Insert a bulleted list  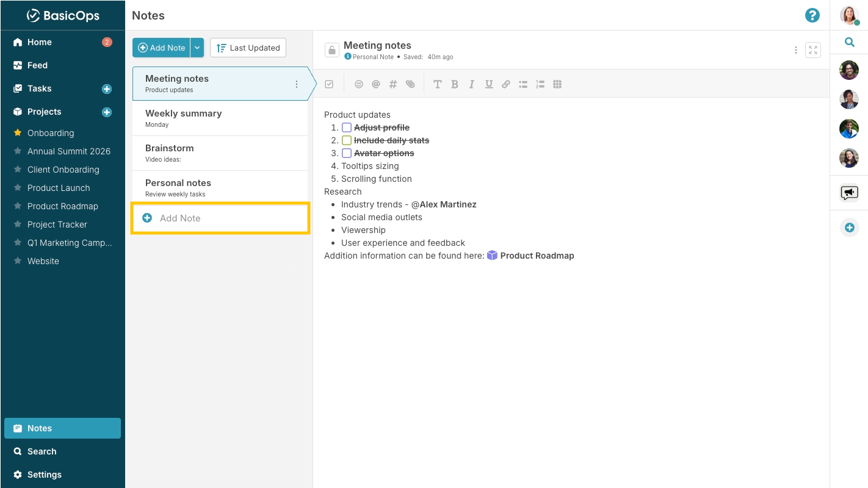click(523, 85)
